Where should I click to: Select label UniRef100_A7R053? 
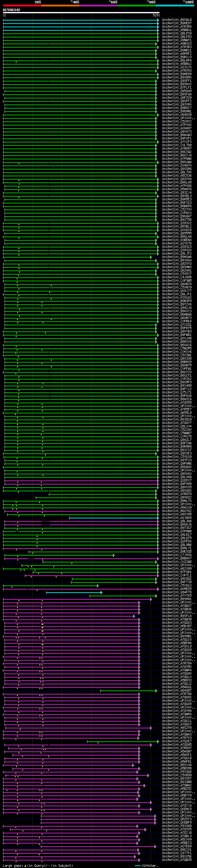point(177,71)
